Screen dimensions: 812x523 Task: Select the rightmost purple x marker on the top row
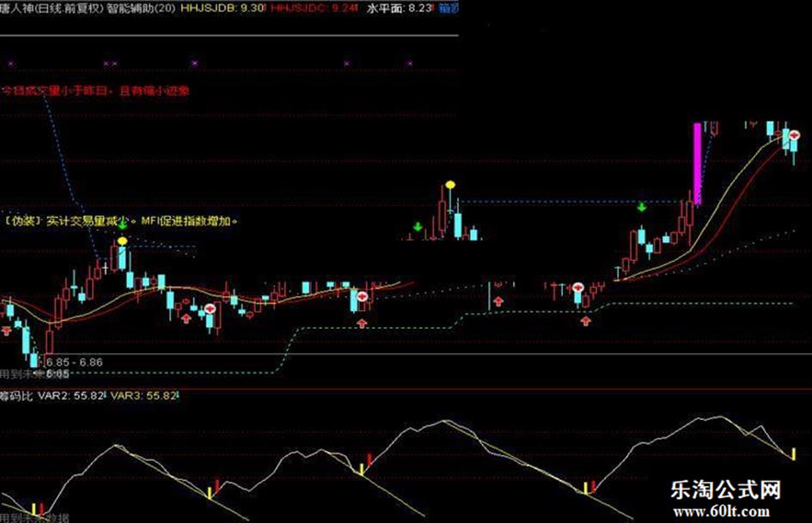409,64
